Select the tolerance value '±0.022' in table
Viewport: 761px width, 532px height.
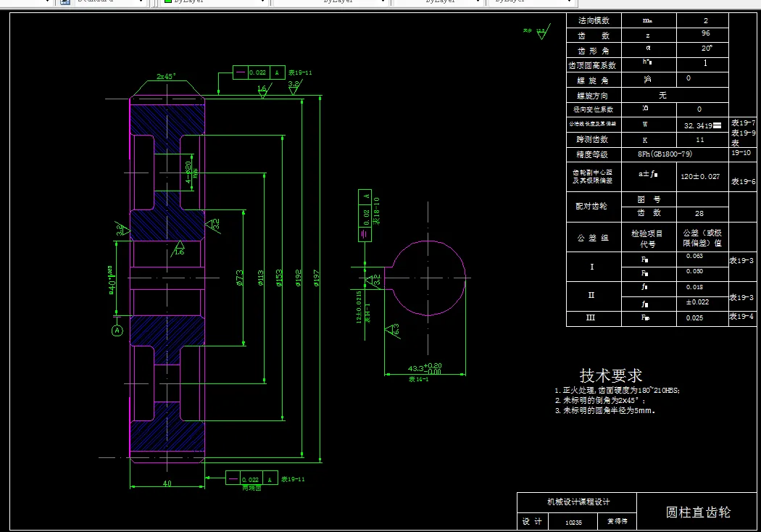pos(697,302)
